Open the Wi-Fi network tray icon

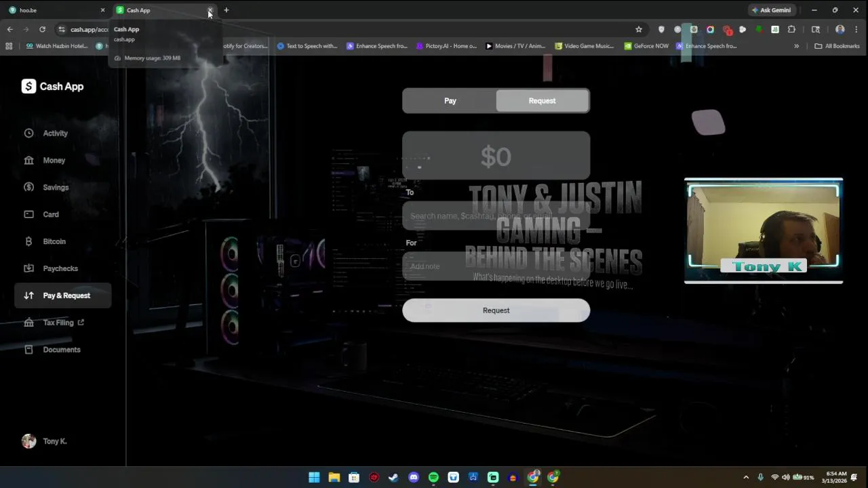pyautogui.click(x=774, y=477)
